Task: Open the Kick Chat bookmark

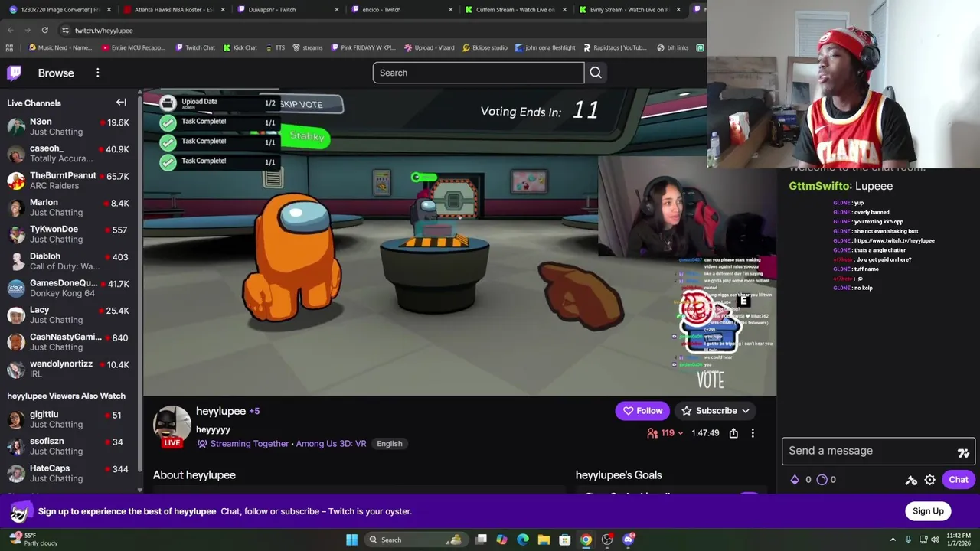Action: click(240, 47)
